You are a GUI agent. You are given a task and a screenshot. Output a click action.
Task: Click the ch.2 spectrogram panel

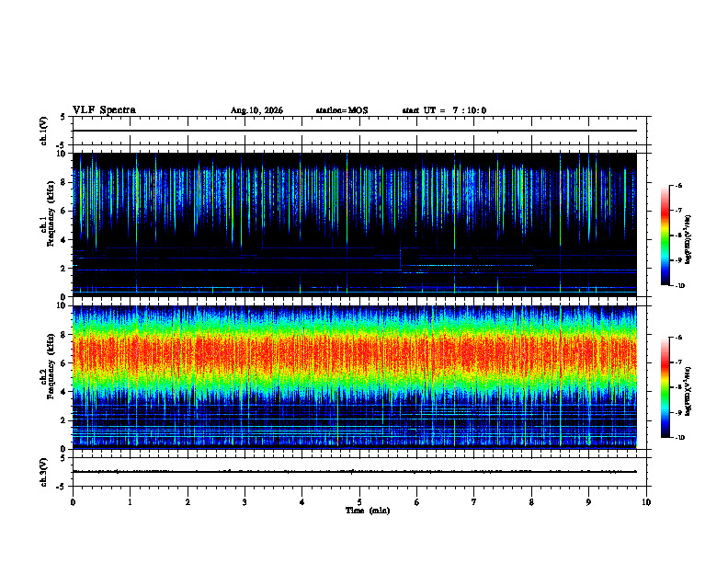354,377
